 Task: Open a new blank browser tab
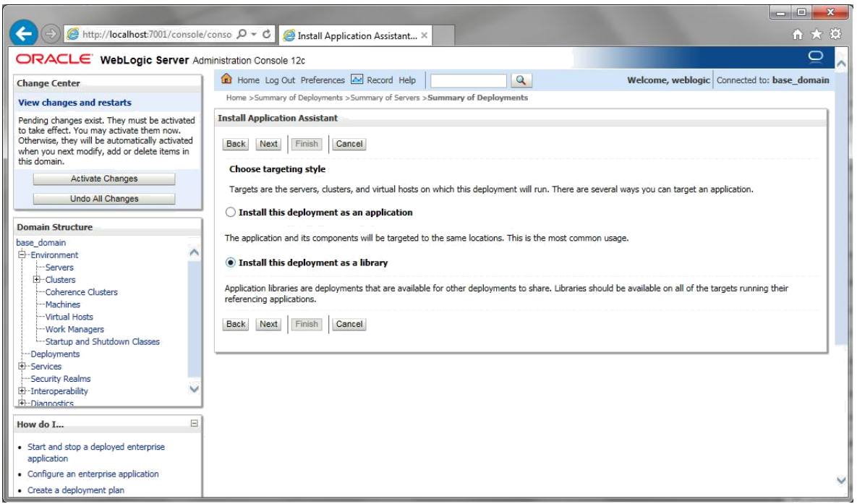(x=443, y=35)
